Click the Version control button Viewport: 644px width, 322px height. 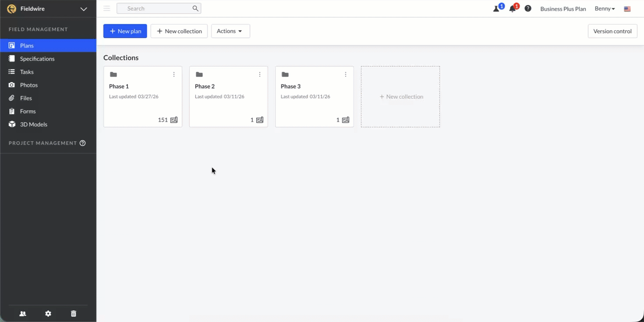tap(612, 31)
